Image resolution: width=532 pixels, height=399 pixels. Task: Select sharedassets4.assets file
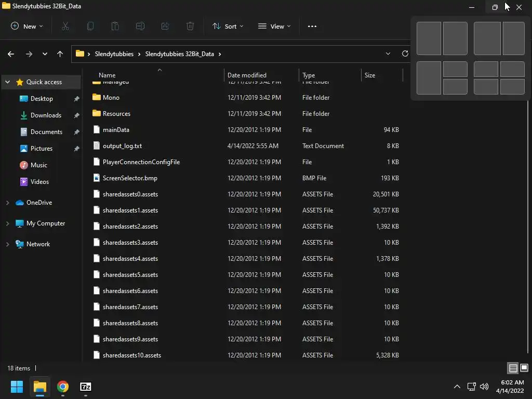pos(130,259)
